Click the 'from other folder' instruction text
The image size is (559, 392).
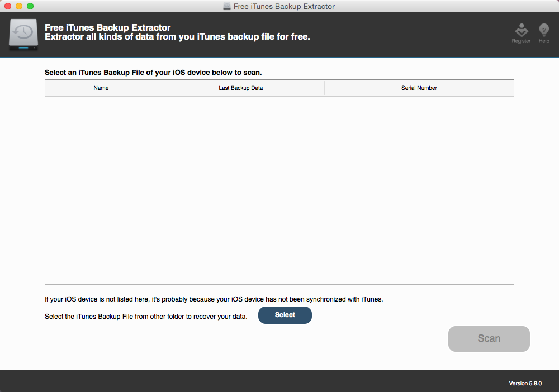pyautogui.click(x=146, y=317)
